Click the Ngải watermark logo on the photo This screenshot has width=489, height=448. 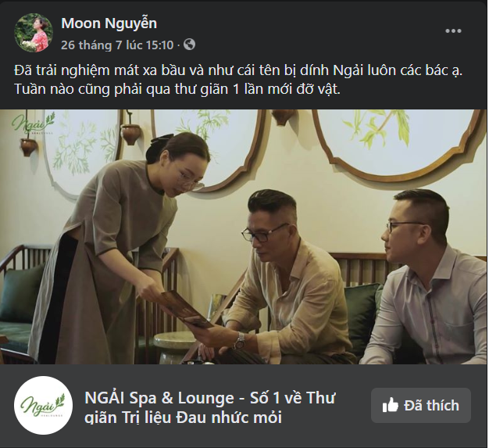click(33, 124)
